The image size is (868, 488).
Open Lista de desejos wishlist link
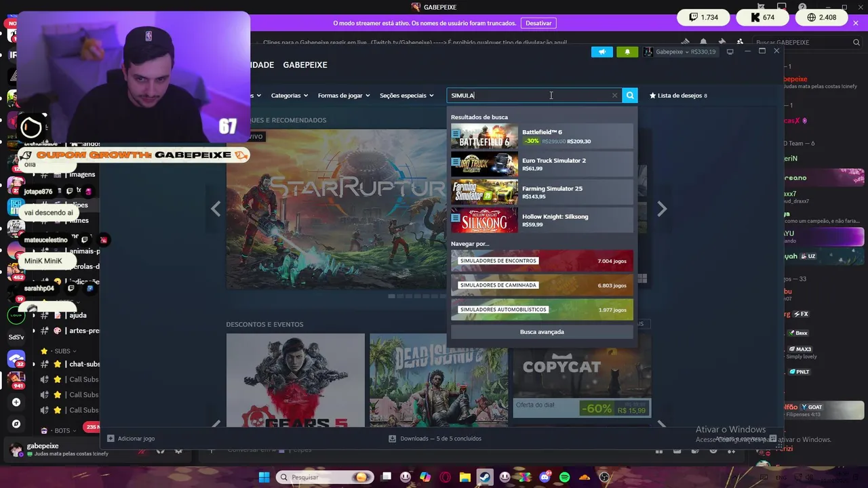click(678, 96)
